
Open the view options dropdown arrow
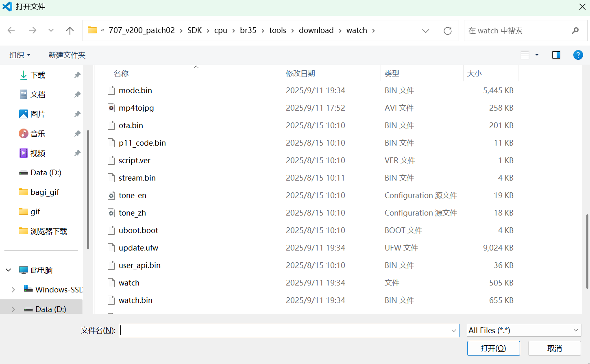coord(537,55)
